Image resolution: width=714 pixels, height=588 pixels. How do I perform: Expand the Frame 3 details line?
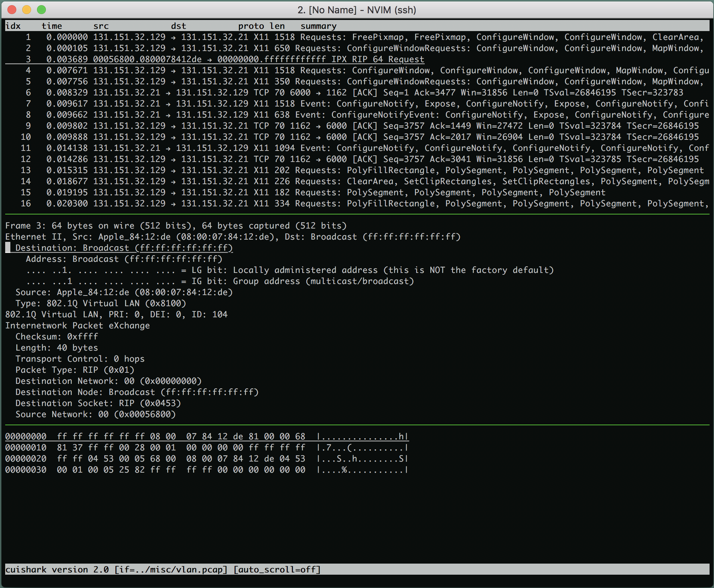(x=176, y=226)
